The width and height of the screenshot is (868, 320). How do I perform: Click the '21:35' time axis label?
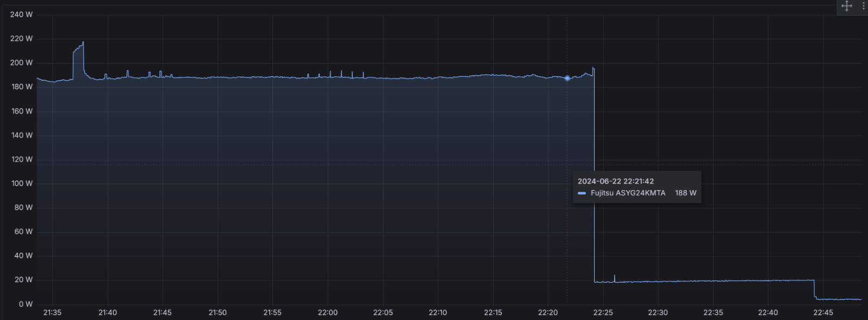pos(52,312)
